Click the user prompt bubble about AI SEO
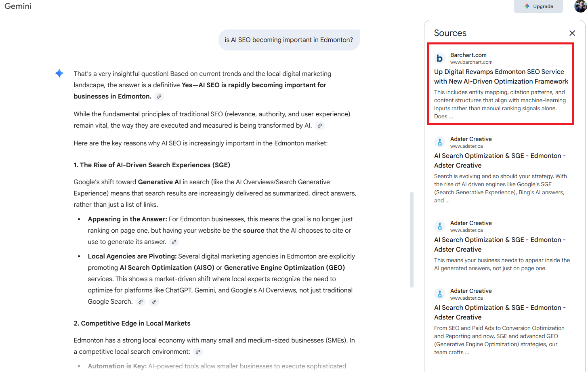Screen dimensions: 588x372 (289, 40)
